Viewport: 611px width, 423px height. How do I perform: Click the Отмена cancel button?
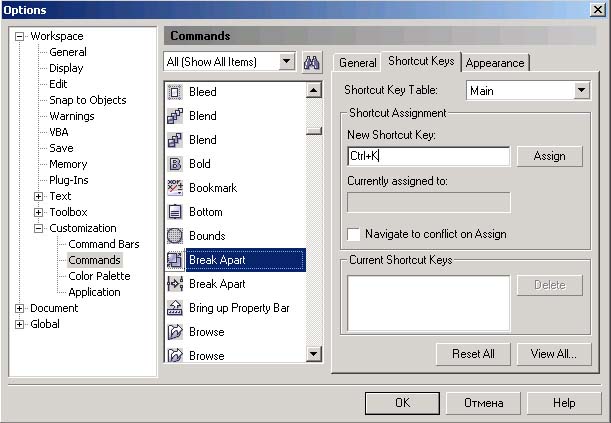coord(483,403)
